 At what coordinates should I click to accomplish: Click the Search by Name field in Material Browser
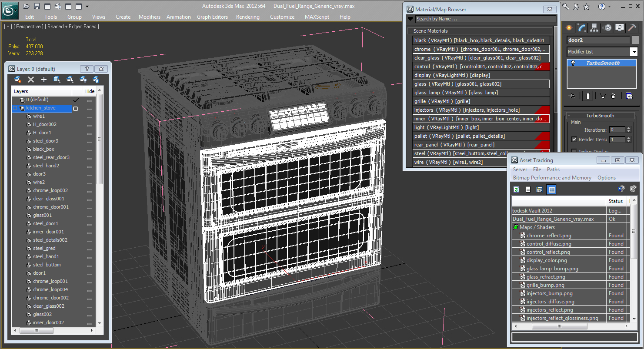[x=486, y=19]
